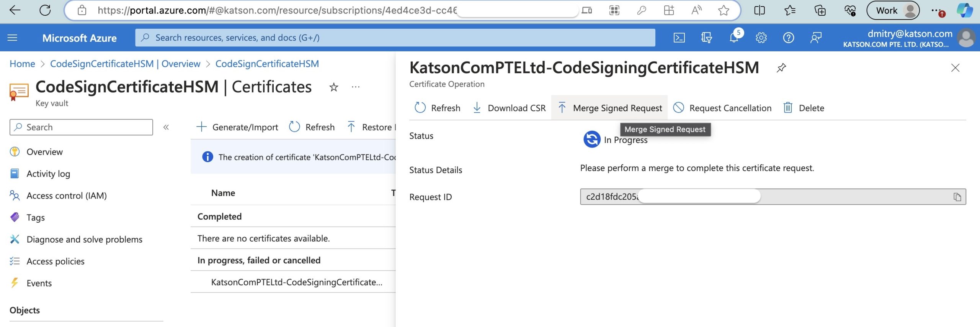Open the dmitry@katson.com account menu
Image resolution: width=980 pixels, height=327 pixels.
(908, 38)
